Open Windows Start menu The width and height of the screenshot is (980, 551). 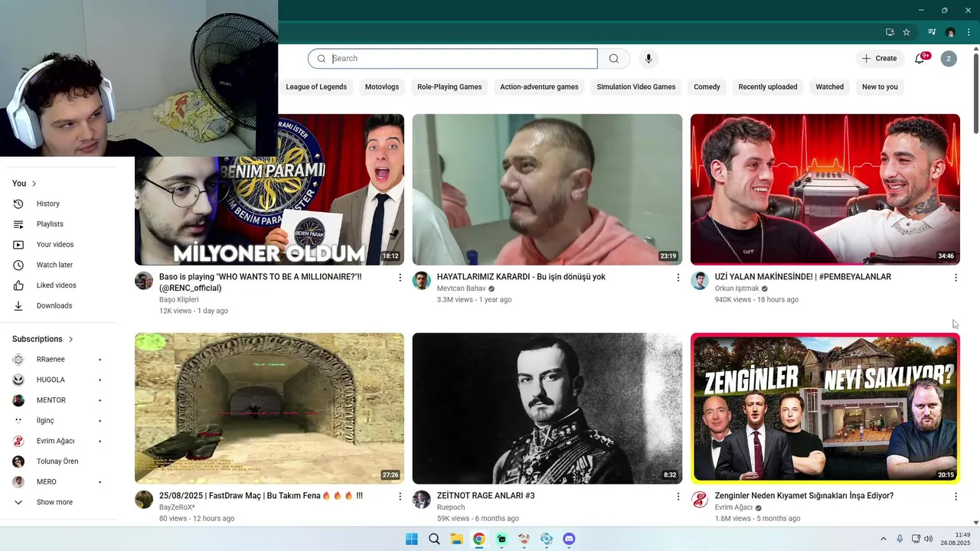pos(411,539)
